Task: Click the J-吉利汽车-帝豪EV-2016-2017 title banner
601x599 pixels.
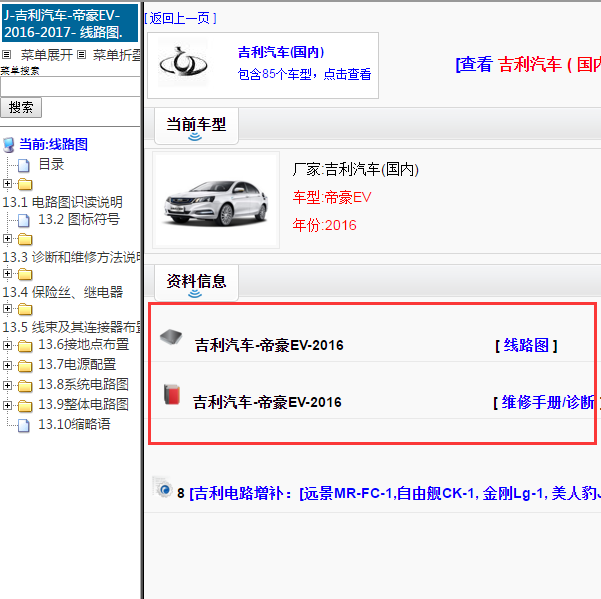Action: (x=70, y=23)
